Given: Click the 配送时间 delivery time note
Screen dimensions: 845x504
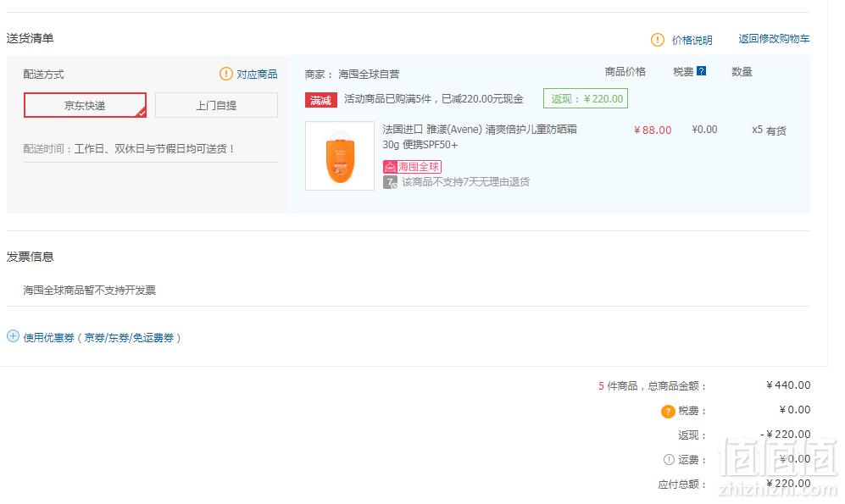Looking at the screenshot, I should point(129,148).
